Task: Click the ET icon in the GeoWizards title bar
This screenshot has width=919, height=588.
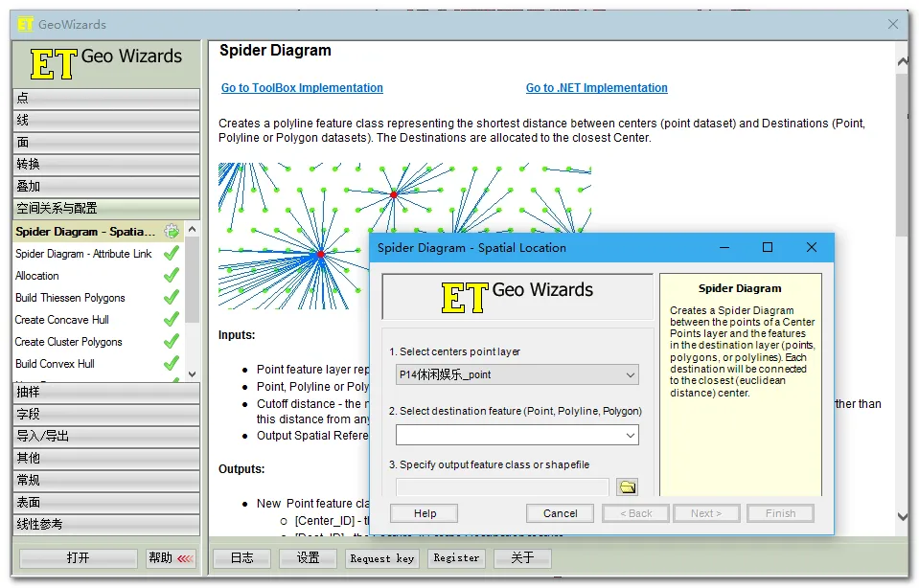Action: tap(25, 25)
